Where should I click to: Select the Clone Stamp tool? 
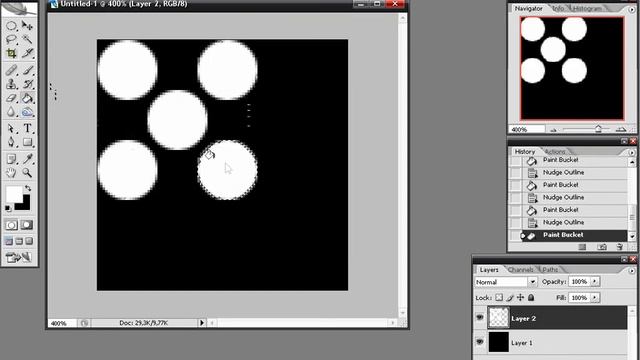11,84
